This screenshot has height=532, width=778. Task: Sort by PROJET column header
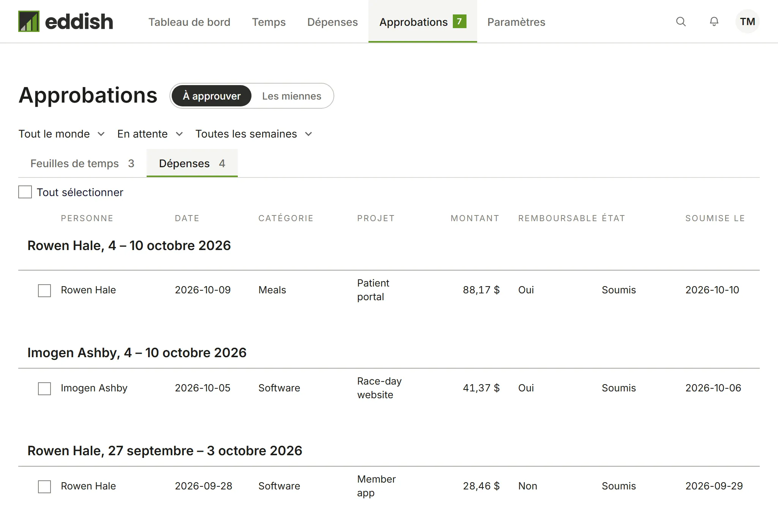376,218
